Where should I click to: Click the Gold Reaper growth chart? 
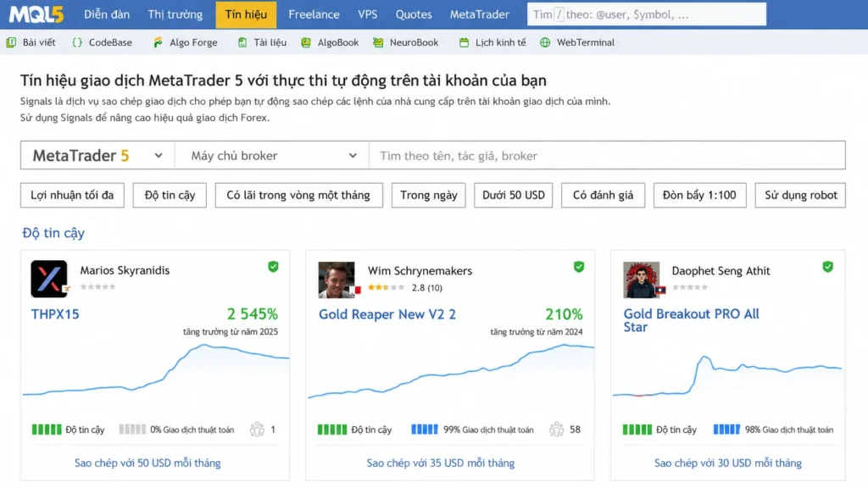click(x=451, y=371)
